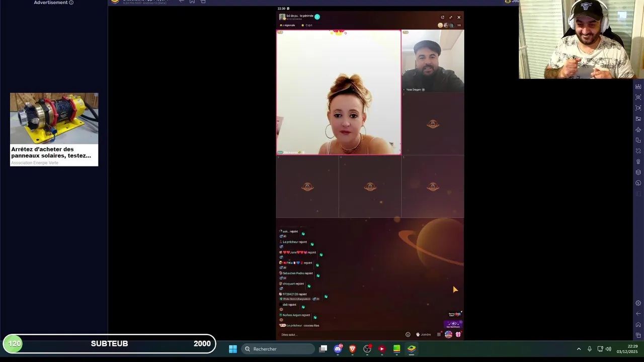Open the colorful games icon in chat bar
644x362 pixels.
(448, 334)
